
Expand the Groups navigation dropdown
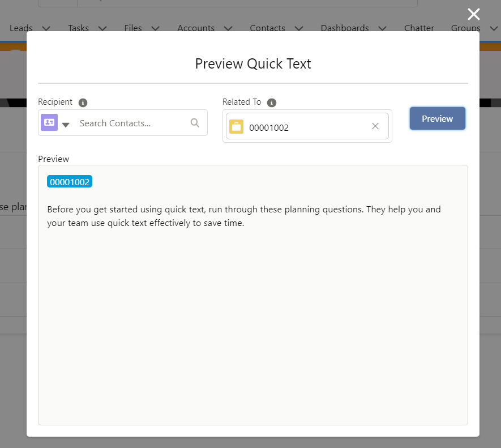495,28
